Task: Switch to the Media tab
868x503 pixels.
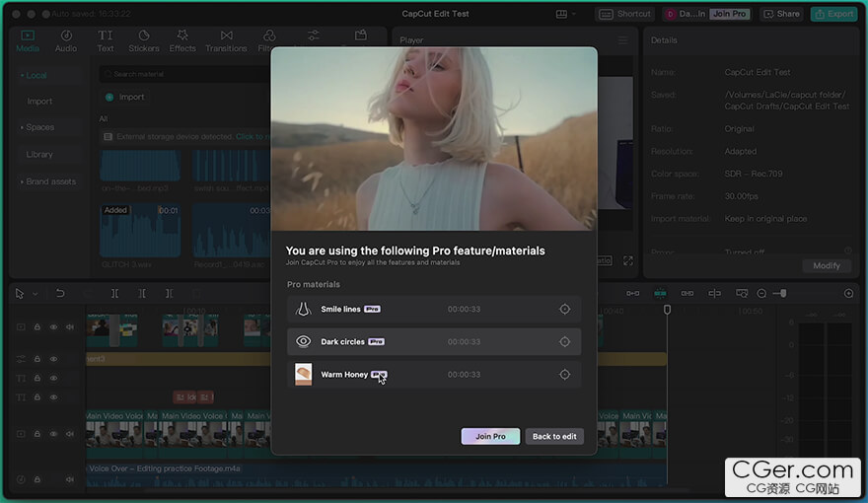Action: pos(28,41)
